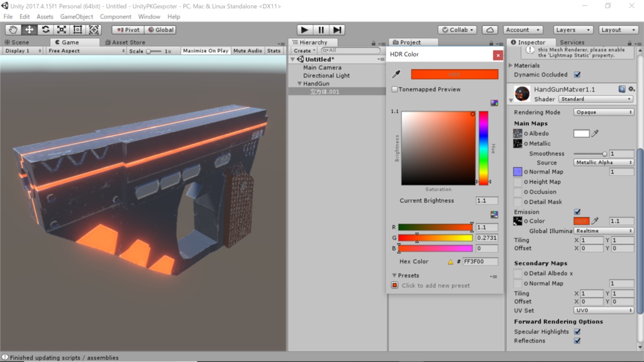Toggle Dynamic Occluded checkbox
The width and height of the screenshot is (644, 362).
(x=577, y=75)
